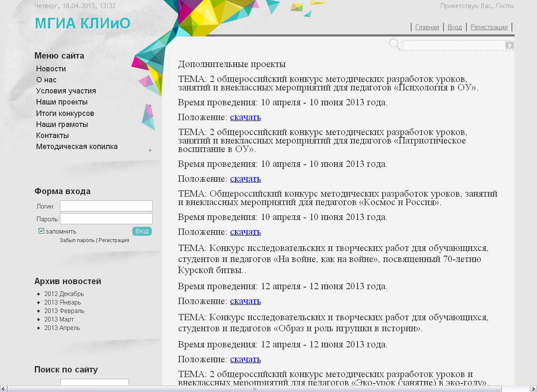The width and height of the screenshot is (537, 392).
Task: Click the Гость username text
Action: [505, 6]
